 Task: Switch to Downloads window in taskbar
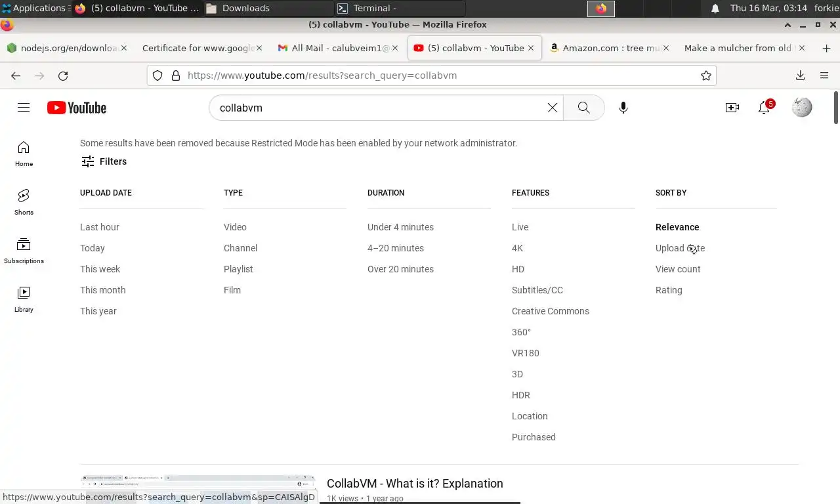click(268, 8)
